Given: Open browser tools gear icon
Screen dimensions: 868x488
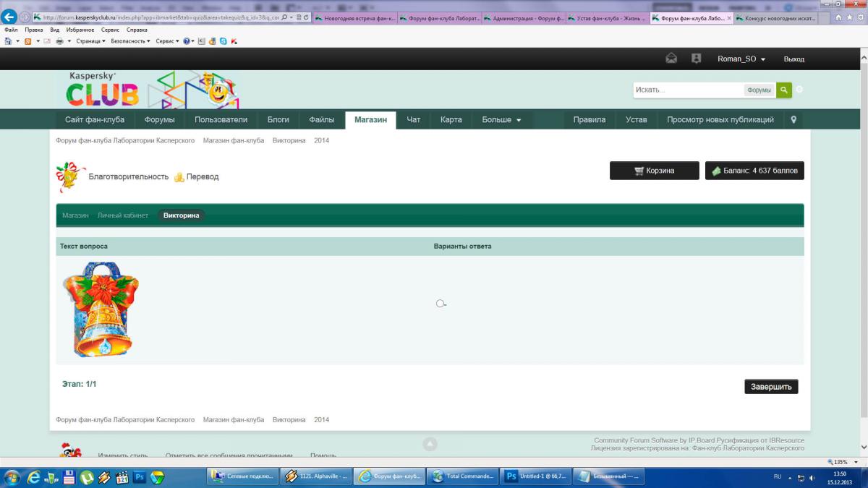Looking at the screenshot, I should 859,17.
